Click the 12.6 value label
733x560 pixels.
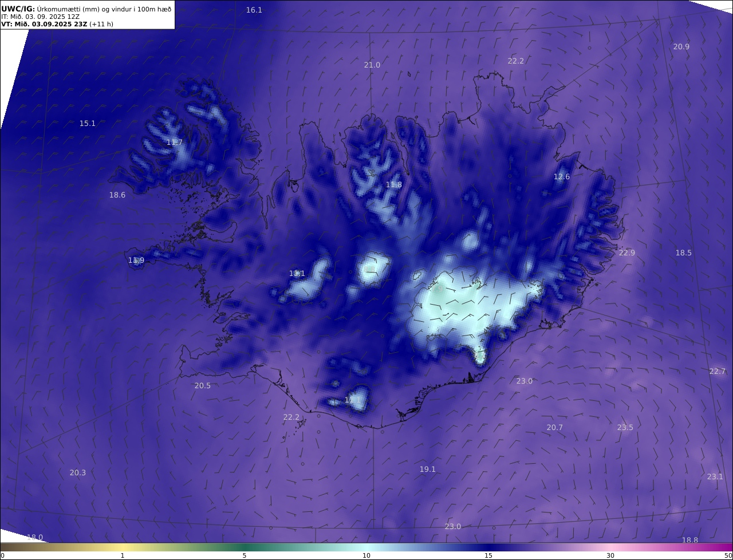[x=562, y=177]
